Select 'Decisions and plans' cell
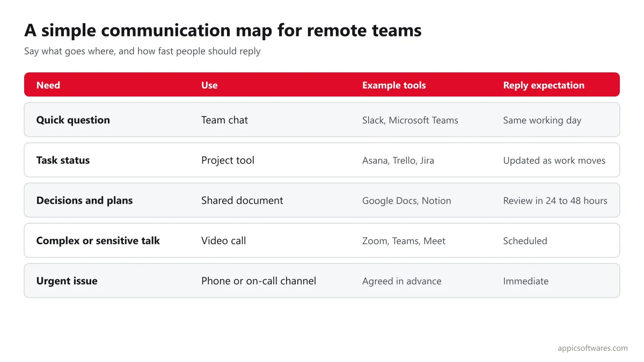The width and height of the screenshot is (644, 362). (x=84, y=201)
